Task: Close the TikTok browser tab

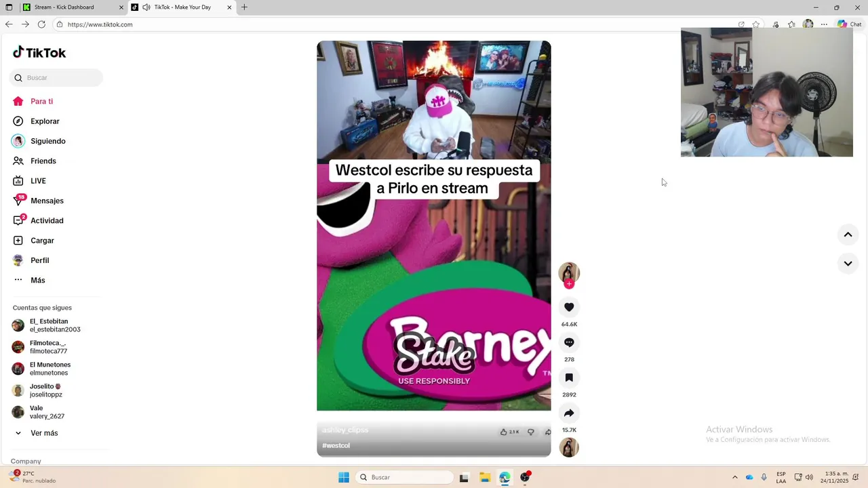Action: pyautogui.click(x=229, y=7)
